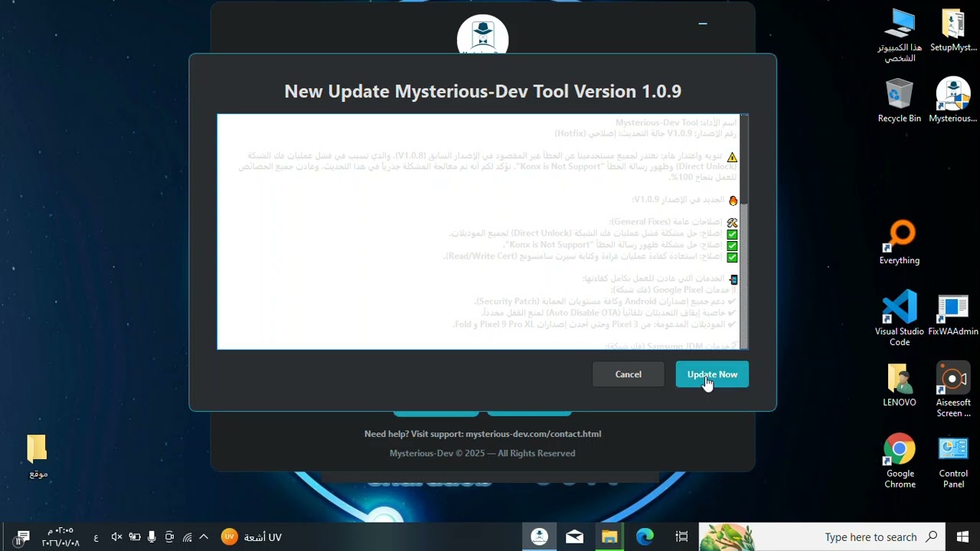Open Google Chrome desktop shortcut
Screen dimensions: 980x551
point(900,461)
